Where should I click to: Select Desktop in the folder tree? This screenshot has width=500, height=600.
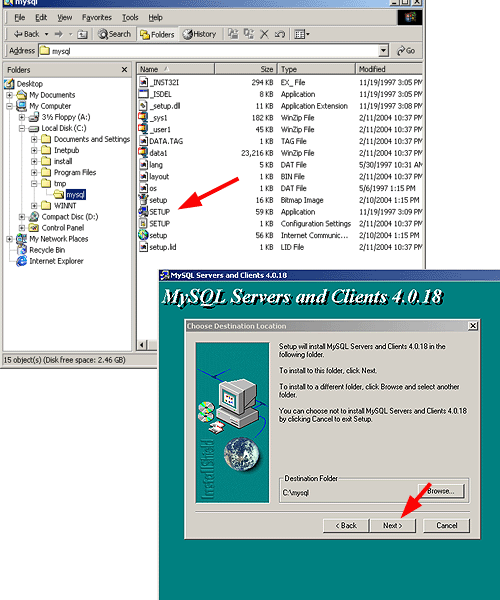[x=29, y=84]
